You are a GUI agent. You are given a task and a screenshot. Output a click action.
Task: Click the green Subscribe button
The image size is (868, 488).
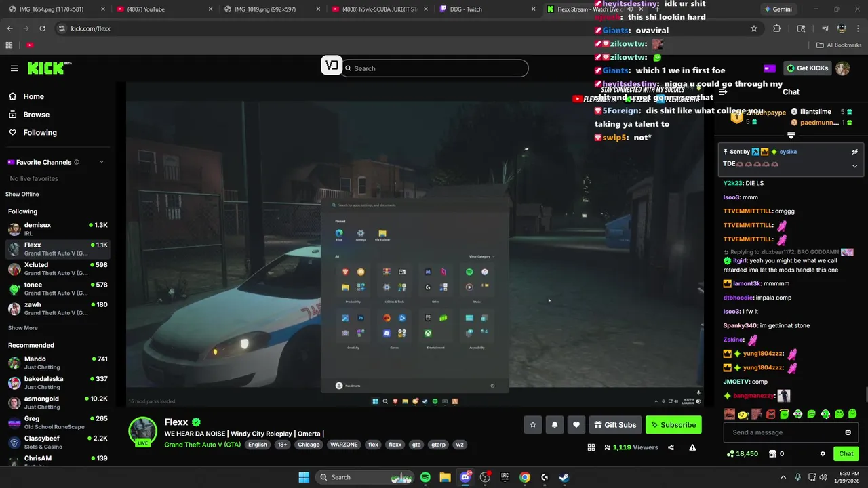tap(673, 425)
